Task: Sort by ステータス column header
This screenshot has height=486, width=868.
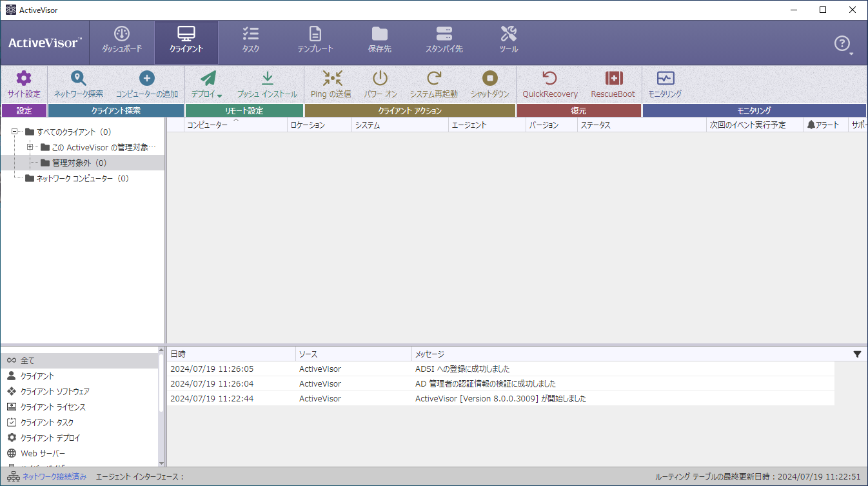Action: pos(642,125)
